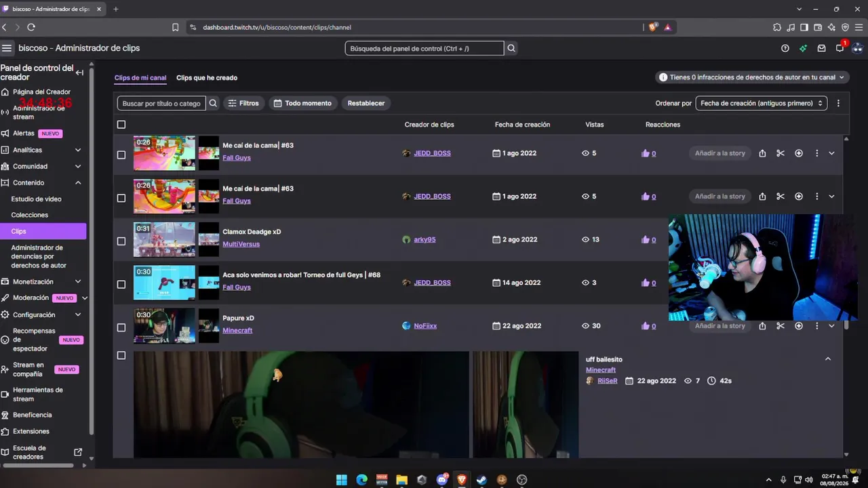Open the Ordenar por sort dropdown
This screenshot has width=868, height=488.
[762, 103]
